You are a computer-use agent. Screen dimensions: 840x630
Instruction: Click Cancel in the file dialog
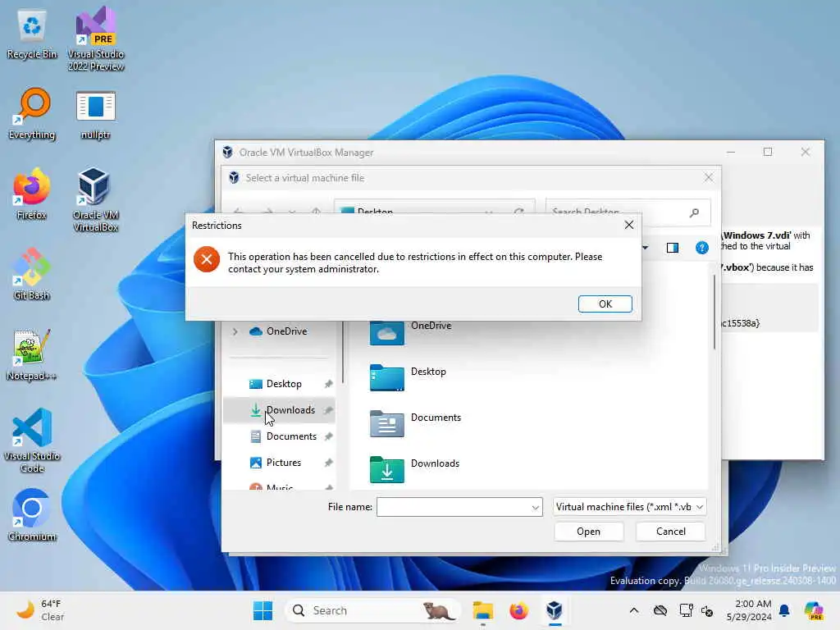click(670, 532)
